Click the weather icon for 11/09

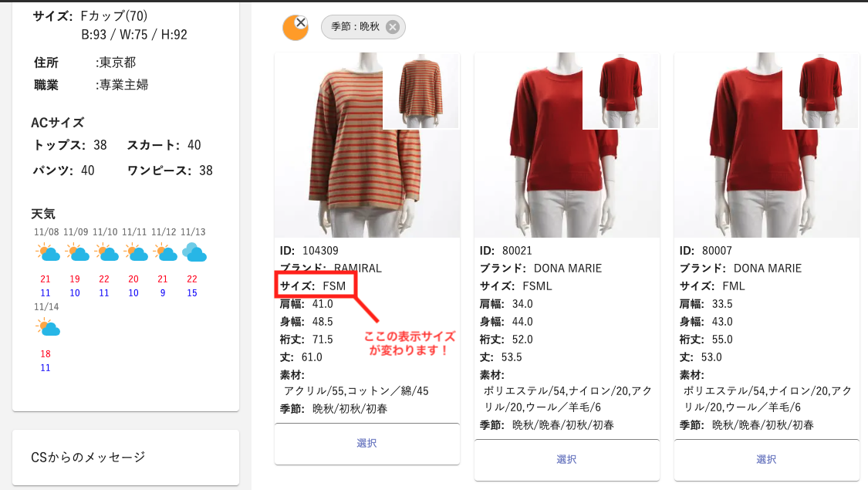pos(77,252)
